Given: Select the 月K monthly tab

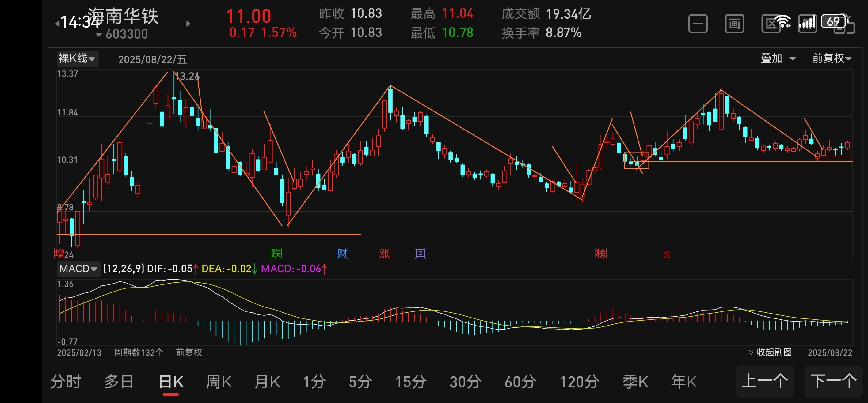Looking at the screenshot, I should pyautogui.click(x=267, y=382).
